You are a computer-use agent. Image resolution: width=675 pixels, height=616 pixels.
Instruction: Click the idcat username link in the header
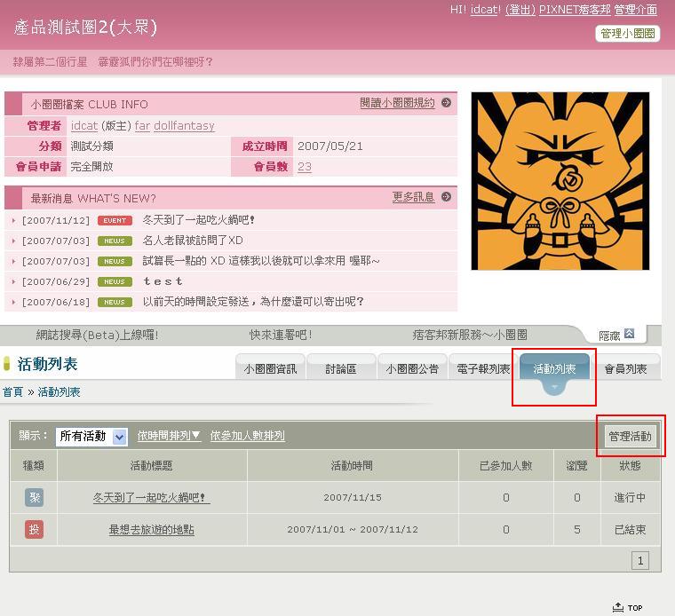pos(485,10)
